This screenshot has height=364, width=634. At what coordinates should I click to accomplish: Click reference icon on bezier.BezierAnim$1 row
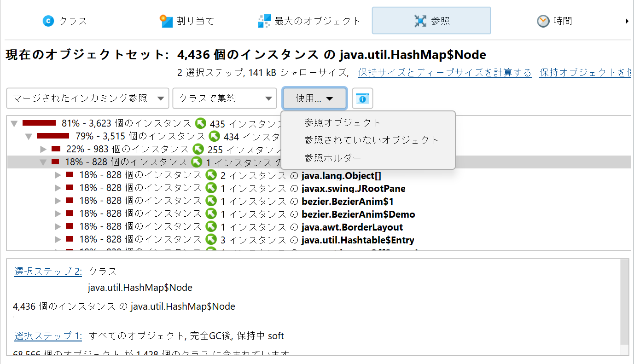click(x=211, y=201)
